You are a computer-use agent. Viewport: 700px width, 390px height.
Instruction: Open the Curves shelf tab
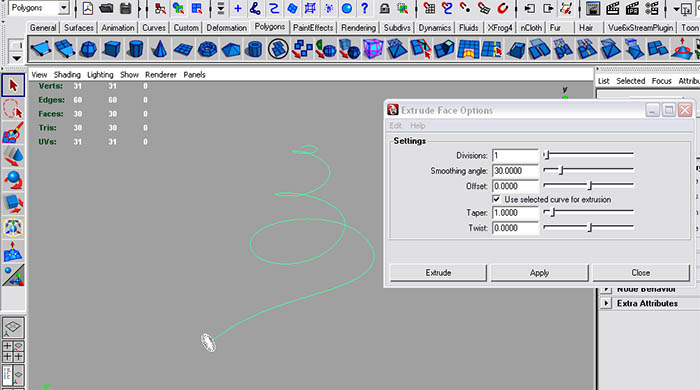[x=154, y=28]
